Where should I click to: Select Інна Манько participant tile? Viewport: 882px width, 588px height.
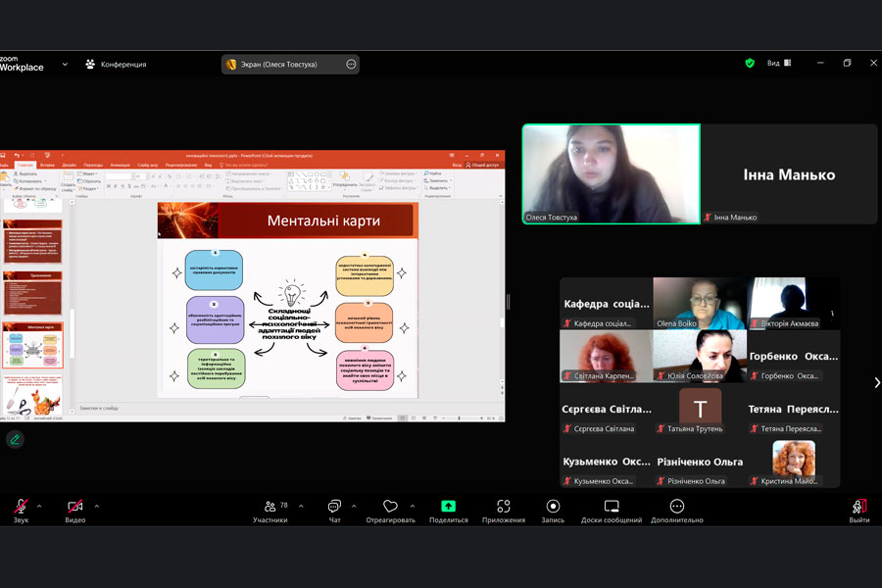point(789,173)
